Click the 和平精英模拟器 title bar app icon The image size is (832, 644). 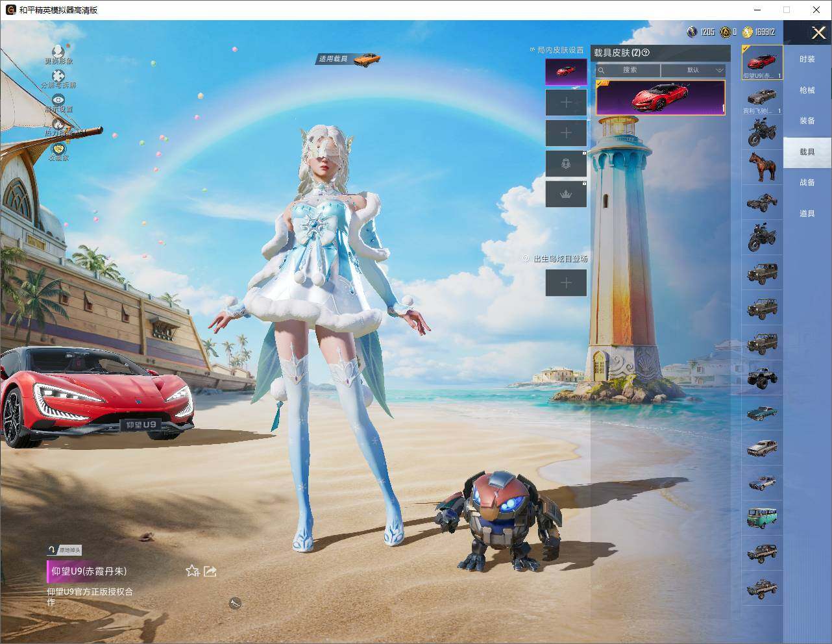[x=10, y=10]
